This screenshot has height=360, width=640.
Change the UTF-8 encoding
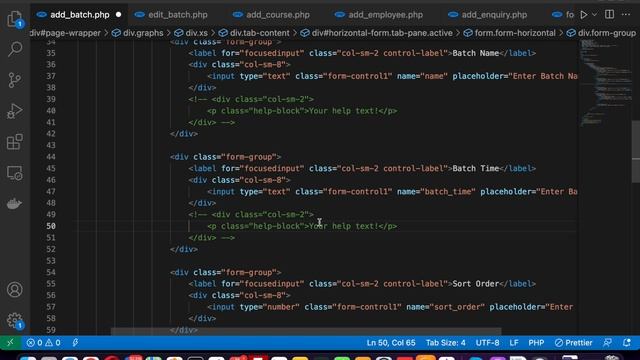(x=487, y=343)
